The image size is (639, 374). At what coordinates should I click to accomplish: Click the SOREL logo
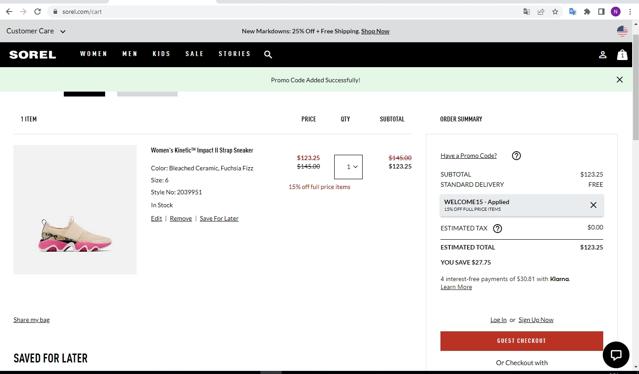pyautogui.click(x=33, y=55)
